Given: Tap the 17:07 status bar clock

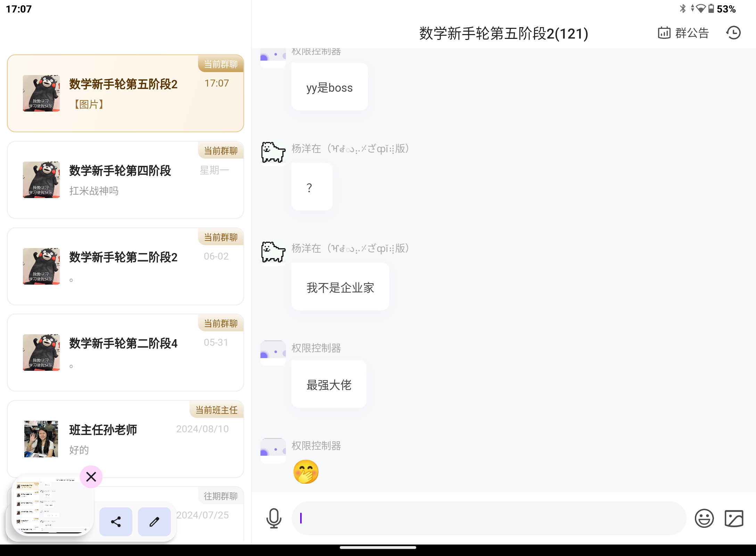Looking at the screenshot, I should point(19,9).
